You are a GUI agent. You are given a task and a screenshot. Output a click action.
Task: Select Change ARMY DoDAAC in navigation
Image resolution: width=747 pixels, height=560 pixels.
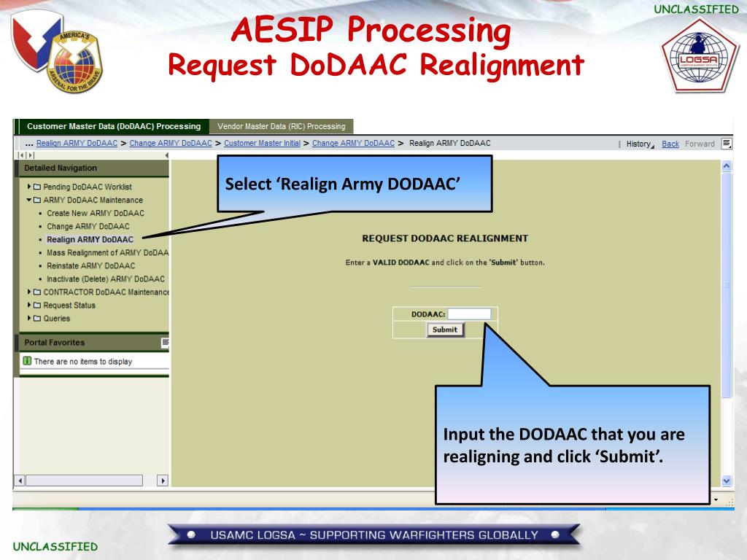point(88,227)
